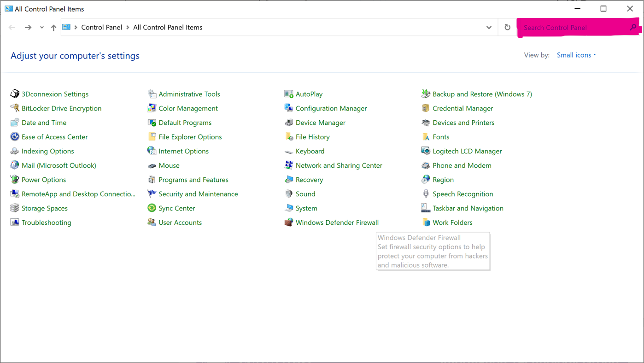Open Phone and Modem link
The image size is (644, 363).
click(462, 165)
